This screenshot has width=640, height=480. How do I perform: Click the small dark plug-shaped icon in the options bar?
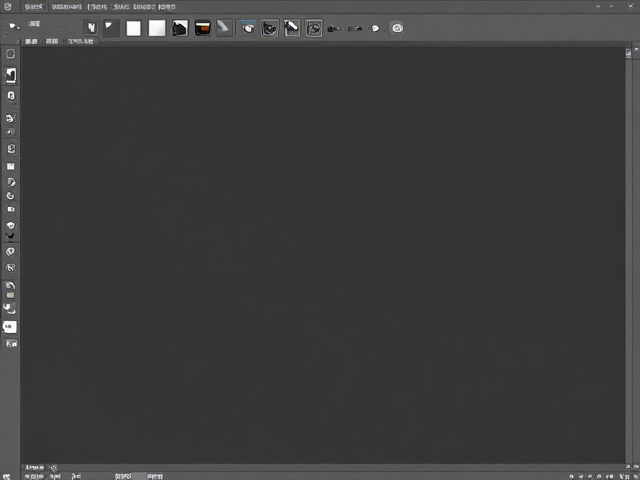coord(333,29)
